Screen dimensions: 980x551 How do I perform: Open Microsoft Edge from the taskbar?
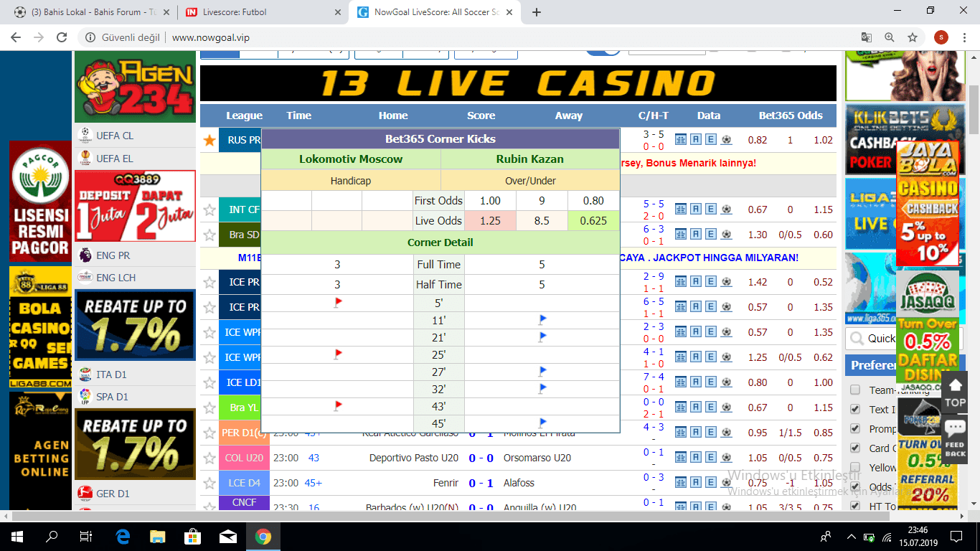click(122, 536)
